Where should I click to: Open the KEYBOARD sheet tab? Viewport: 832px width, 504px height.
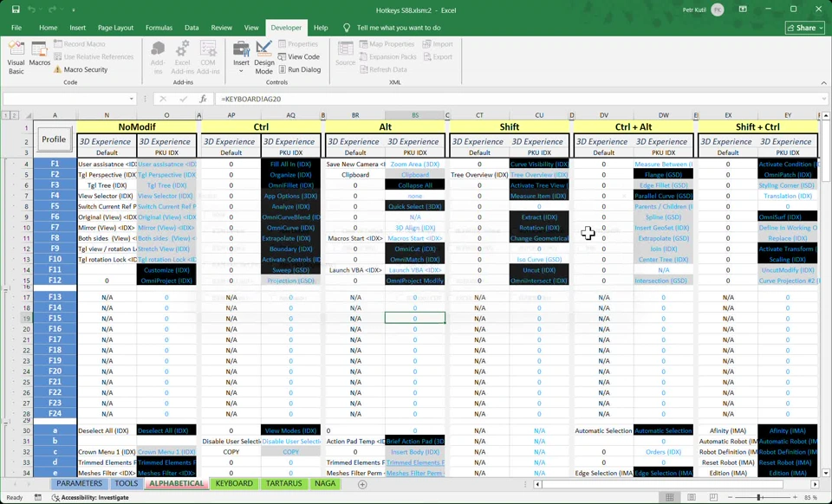[x=233, y=483]
